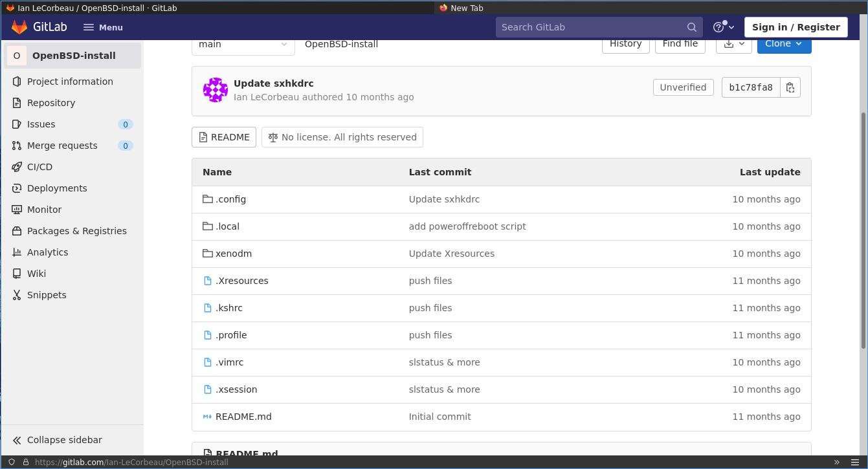Click the Monitor icon in sidebar
The height and width of the screenshot is (469, 868).
tap(17, 210)
